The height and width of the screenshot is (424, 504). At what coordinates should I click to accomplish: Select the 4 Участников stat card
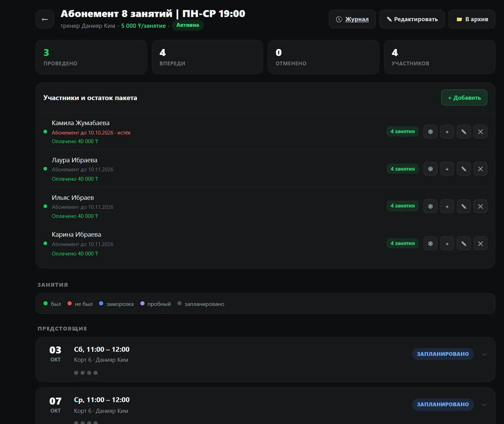pos(440,57)
